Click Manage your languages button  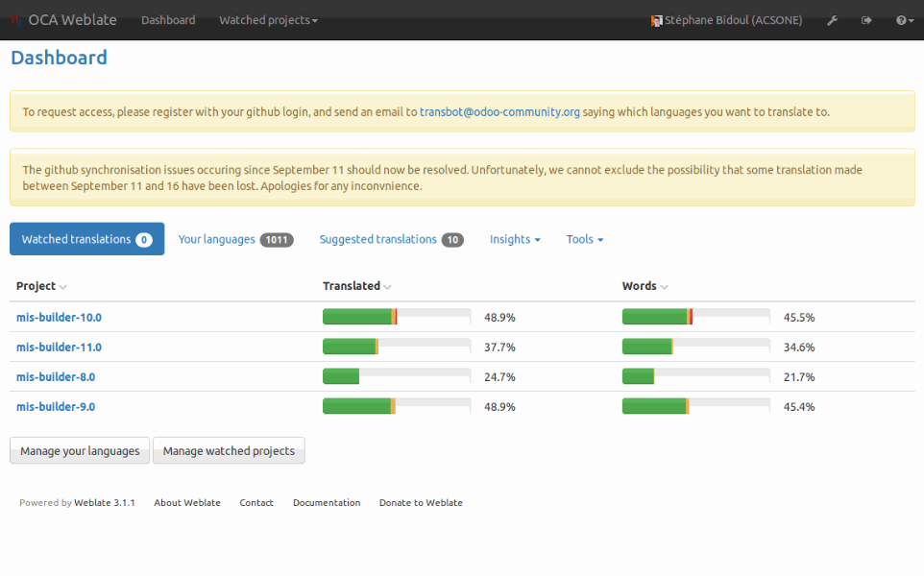80,451
